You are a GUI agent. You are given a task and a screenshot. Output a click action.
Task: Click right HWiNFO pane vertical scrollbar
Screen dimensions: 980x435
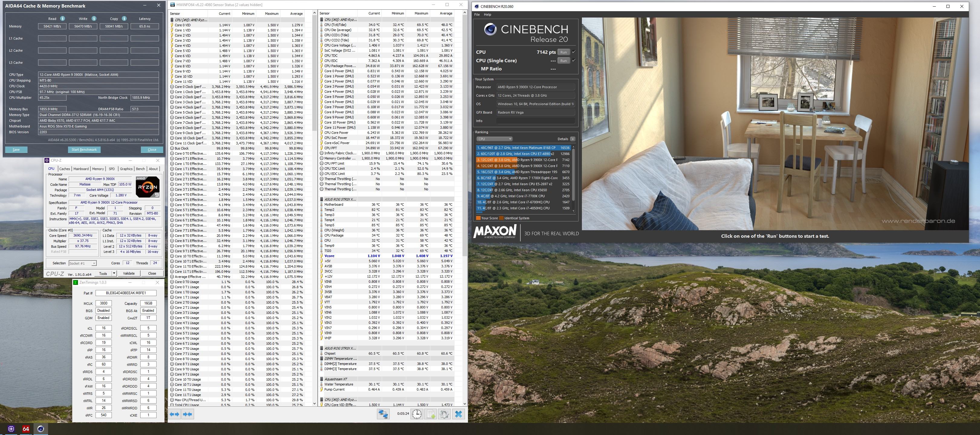(465, 208)
